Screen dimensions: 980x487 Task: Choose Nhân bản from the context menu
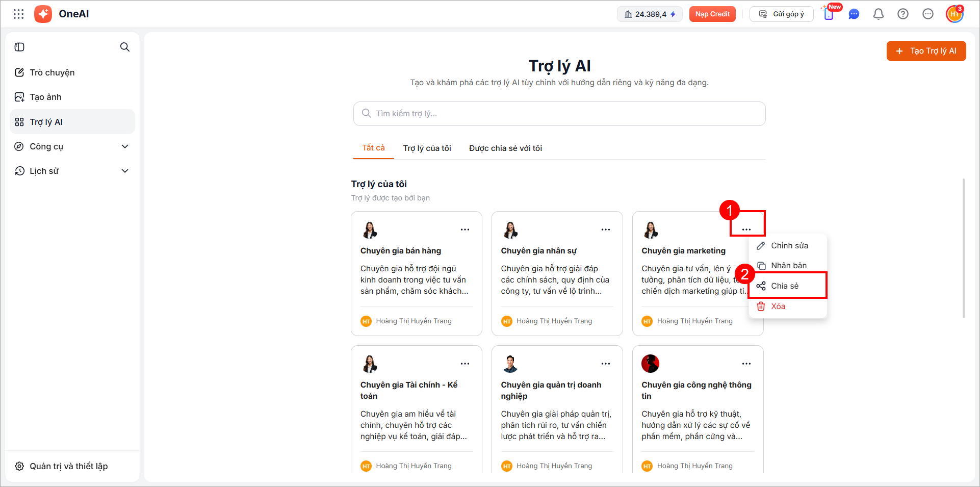click(788, 266)
